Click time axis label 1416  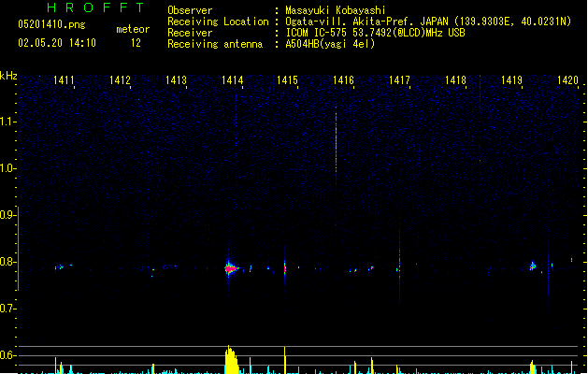[343, 80]
